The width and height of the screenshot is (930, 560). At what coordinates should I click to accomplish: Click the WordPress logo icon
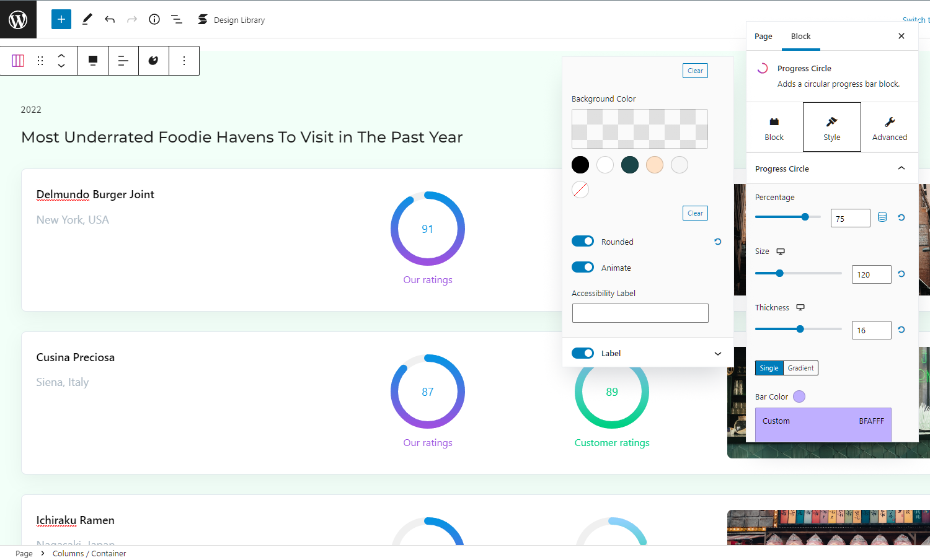(x=18, y=19)
